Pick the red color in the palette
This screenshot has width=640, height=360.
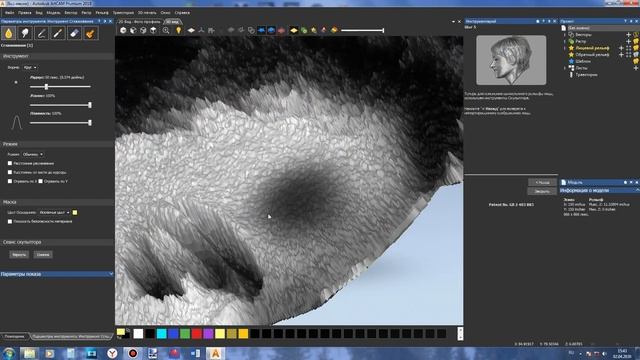197,334
